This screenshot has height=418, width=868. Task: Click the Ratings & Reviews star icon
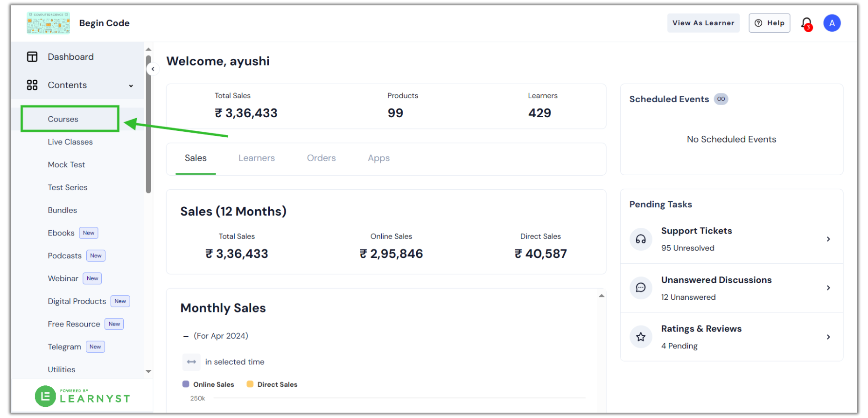(x=641, y=337)
